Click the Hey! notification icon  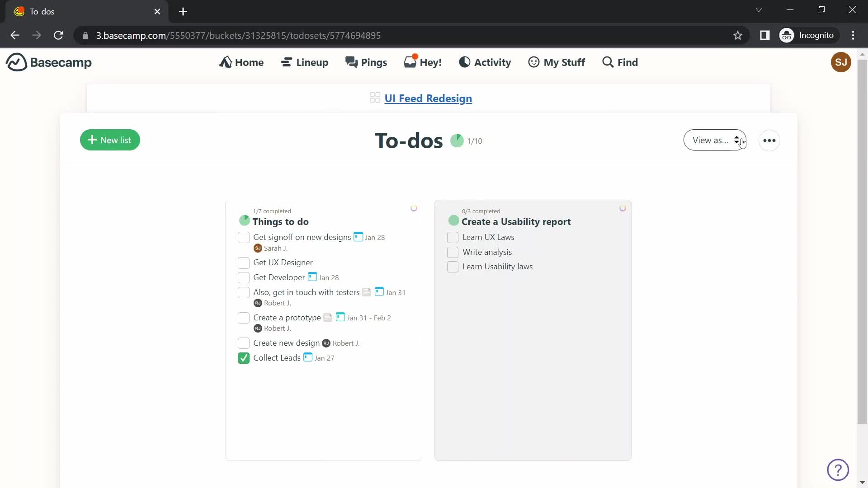tap(423, 62)
